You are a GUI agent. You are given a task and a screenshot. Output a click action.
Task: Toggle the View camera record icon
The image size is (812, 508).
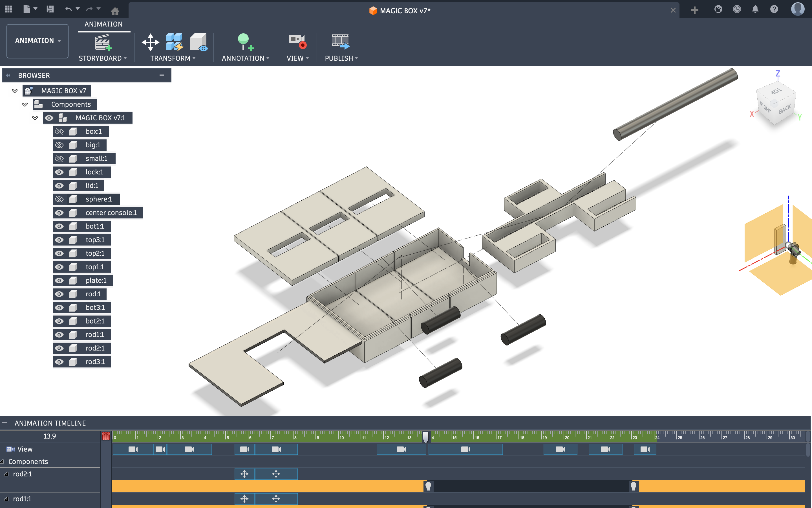[297, 42]
